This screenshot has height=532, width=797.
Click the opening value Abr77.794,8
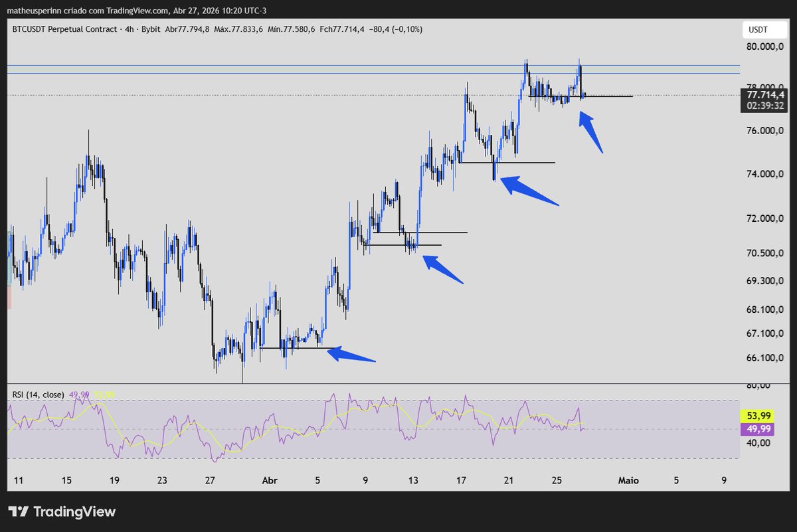tap(186, 29)
